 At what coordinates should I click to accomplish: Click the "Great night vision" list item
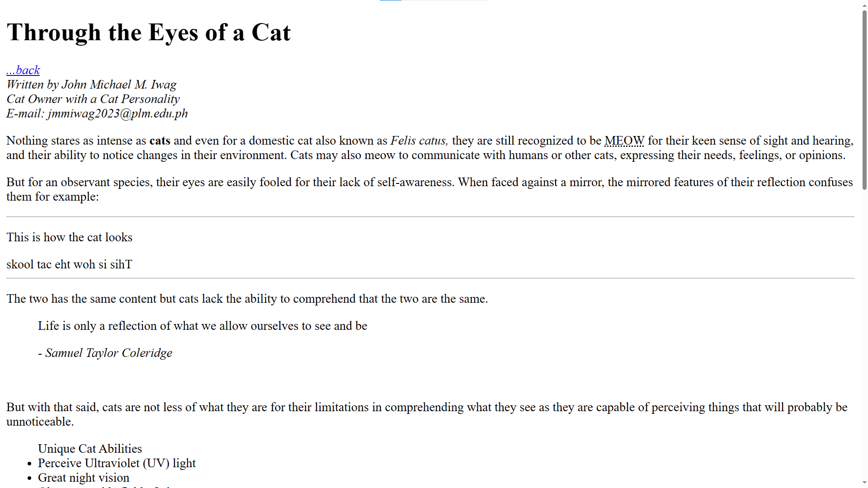tap(84, 478)
